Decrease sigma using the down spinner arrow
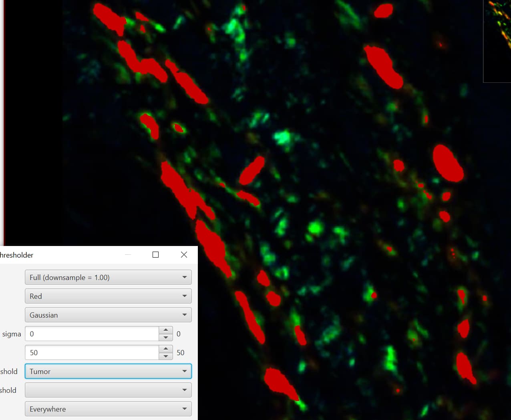The width and height of the screenshot is (511, 420). 166,338
